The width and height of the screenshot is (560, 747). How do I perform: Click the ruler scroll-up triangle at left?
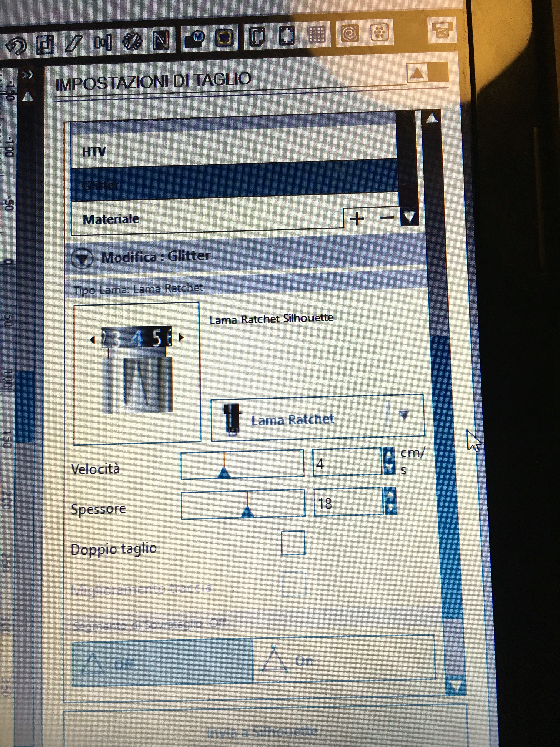tap(27, 97)
